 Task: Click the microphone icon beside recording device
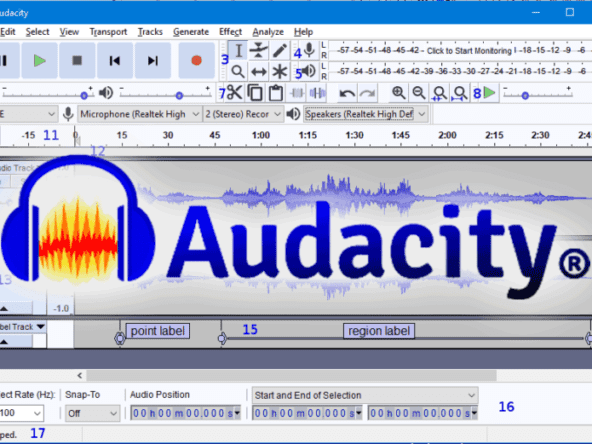(x=68, y=114)
